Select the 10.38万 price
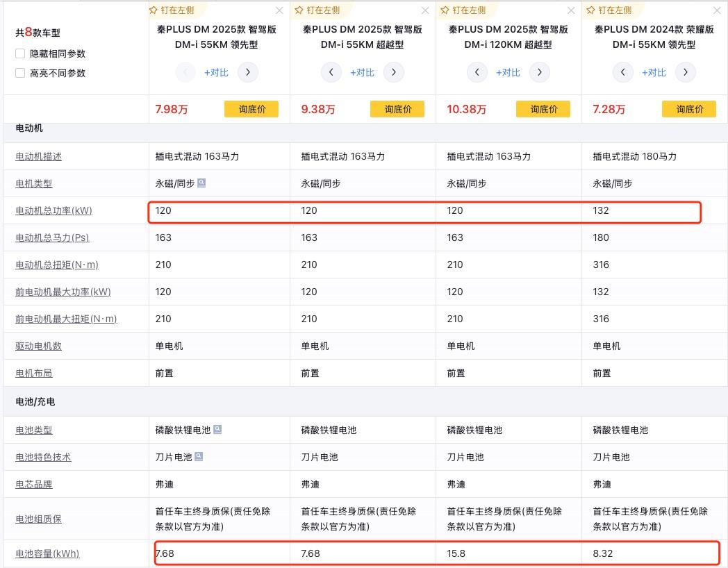The height and width of the screenshot is (568, 728). [466, 110]
